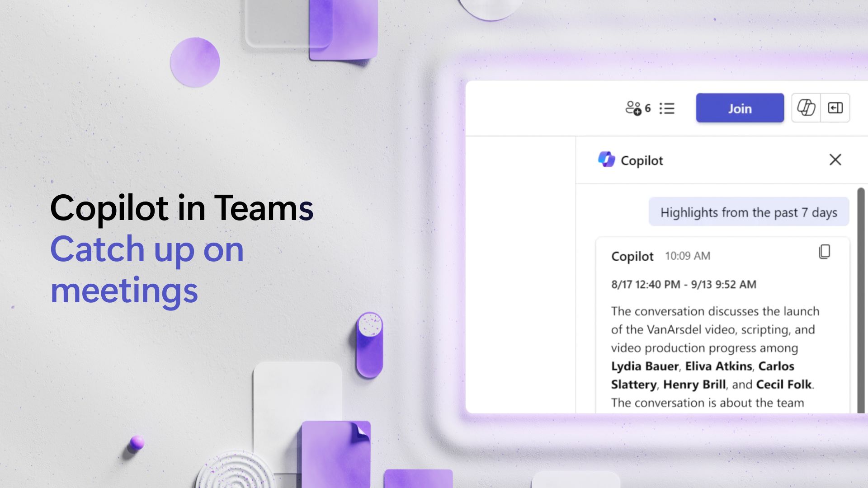Image resolution: width=868 pixels, height=488 pixels.
Task: Click the Join meeting button
Action: 740,108
